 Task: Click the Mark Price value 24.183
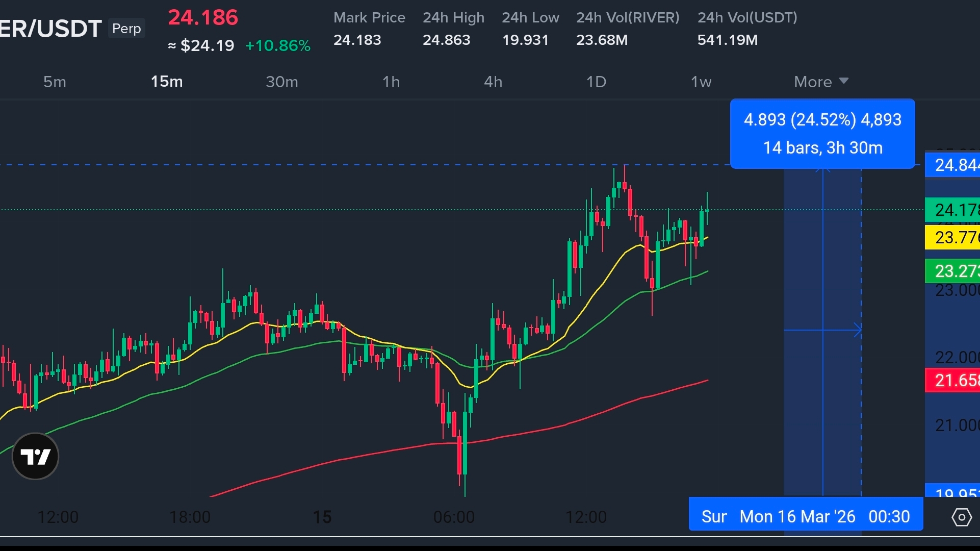click(x=357, y=40)
